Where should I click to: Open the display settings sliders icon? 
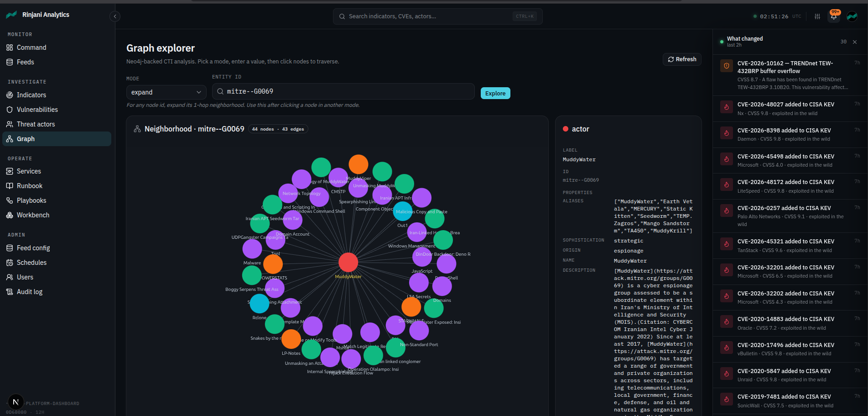tap(817, 16)
